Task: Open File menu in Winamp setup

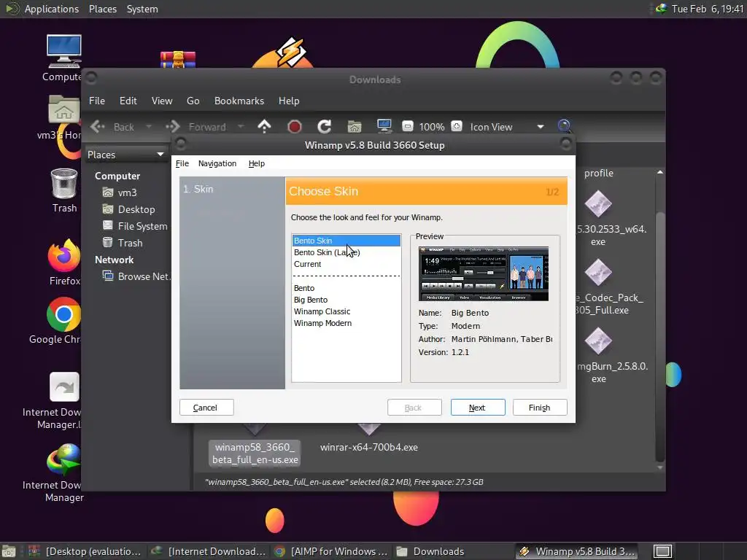Action: [182, 163]
